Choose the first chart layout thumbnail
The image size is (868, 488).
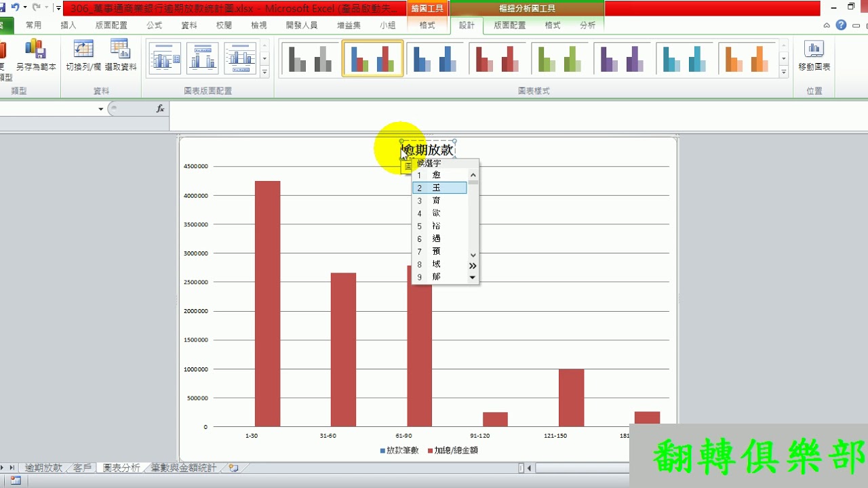point(165,59)
